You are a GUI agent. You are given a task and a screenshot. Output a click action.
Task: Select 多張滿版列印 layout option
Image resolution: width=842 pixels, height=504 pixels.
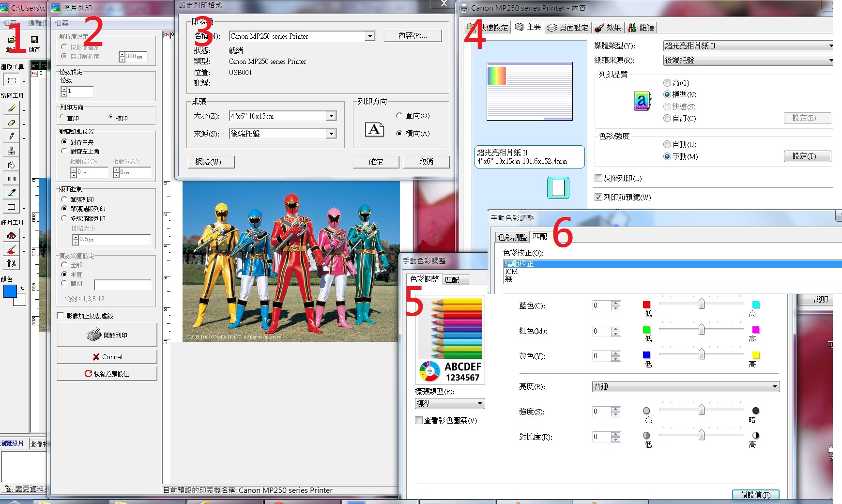click(64, 218)
